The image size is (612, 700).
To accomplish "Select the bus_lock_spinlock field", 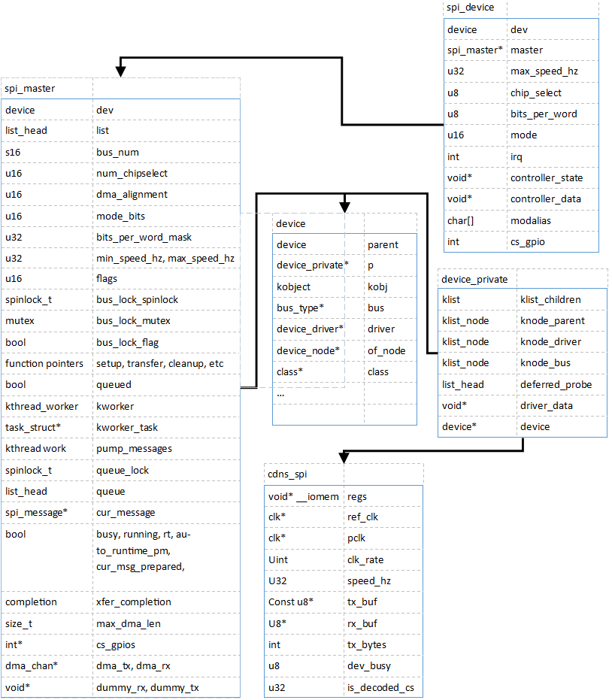I will (x=137, y=299).
